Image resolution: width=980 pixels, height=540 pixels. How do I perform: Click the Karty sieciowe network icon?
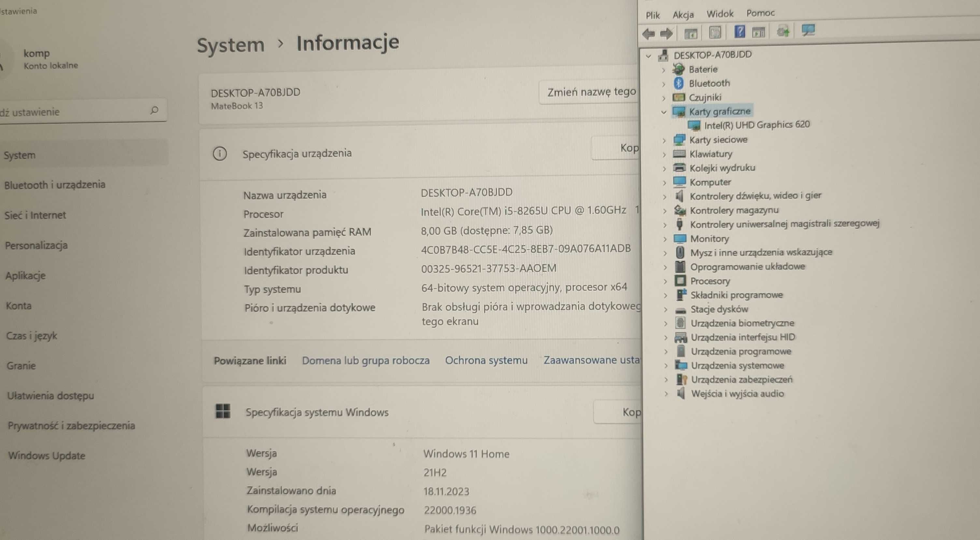tap(679, 140)
